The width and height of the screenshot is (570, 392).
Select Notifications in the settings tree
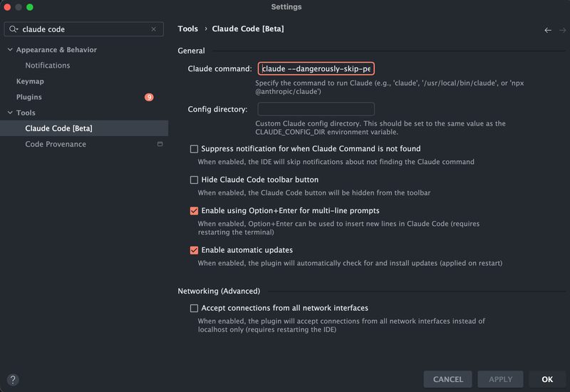(48, 66)
